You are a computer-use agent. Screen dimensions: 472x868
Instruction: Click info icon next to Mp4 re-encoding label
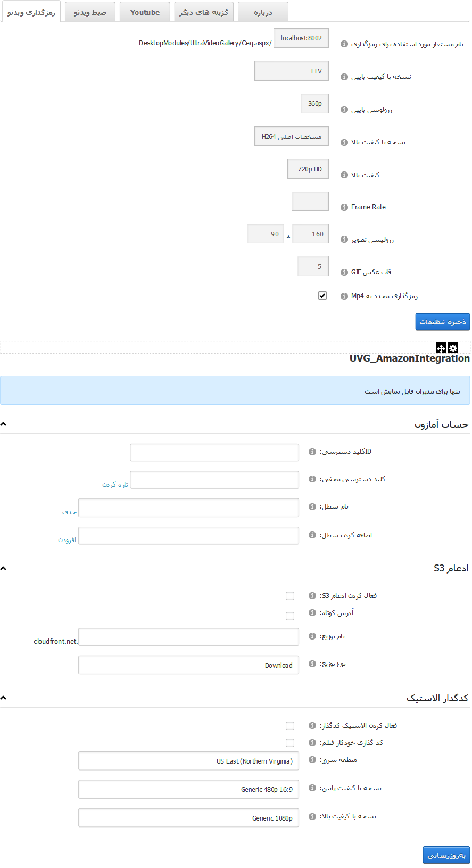click(x=344, y=296)
